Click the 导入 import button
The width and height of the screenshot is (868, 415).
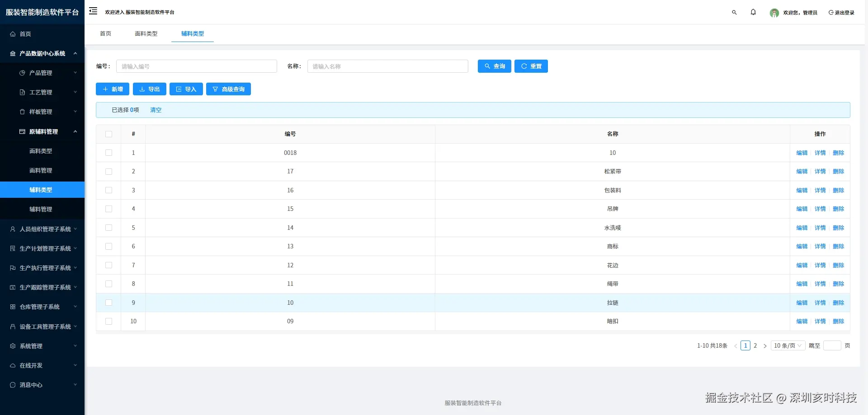[186, 89]
